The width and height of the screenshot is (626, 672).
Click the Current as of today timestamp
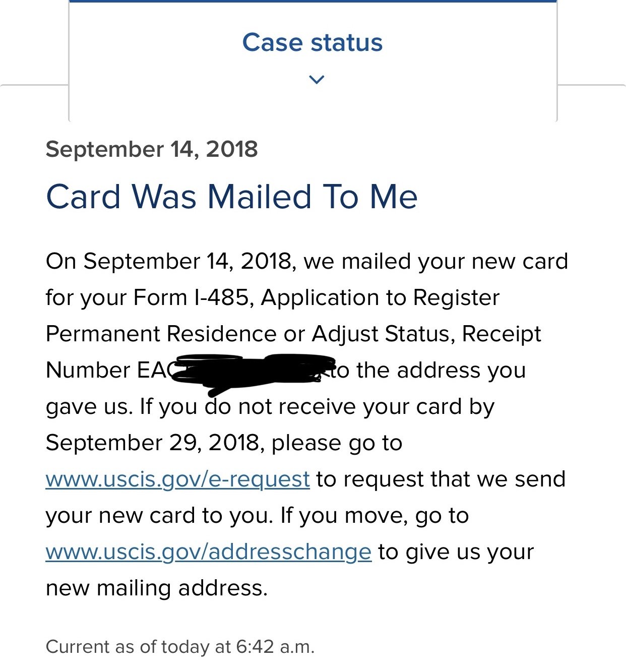(x=180, y=647)
